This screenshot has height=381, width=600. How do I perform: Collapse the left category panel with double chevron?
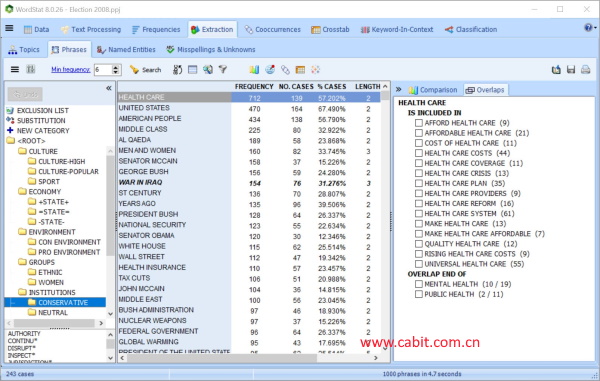click(x=109, y=88)
